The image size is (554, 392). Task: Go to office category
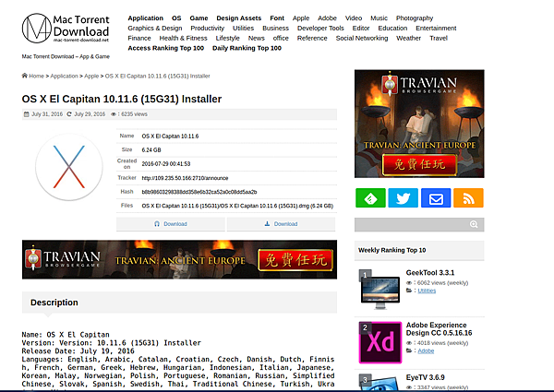(281, 38)
